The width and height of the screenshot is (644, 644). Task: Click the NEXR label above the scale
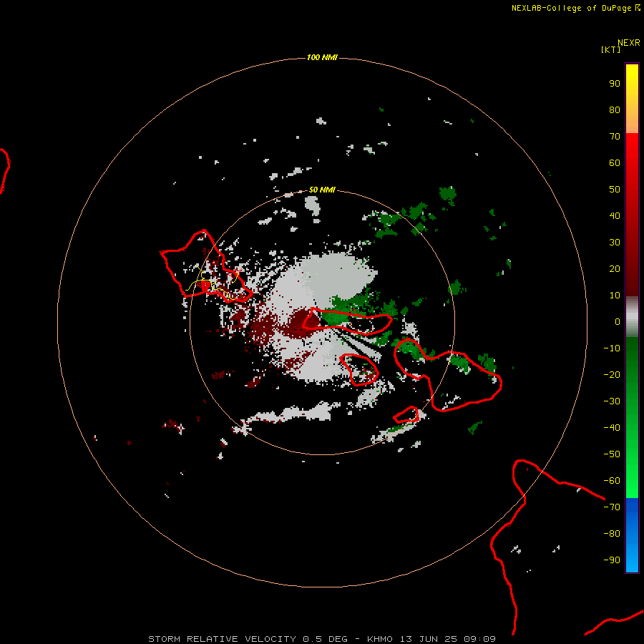click(x=629, y=43)
